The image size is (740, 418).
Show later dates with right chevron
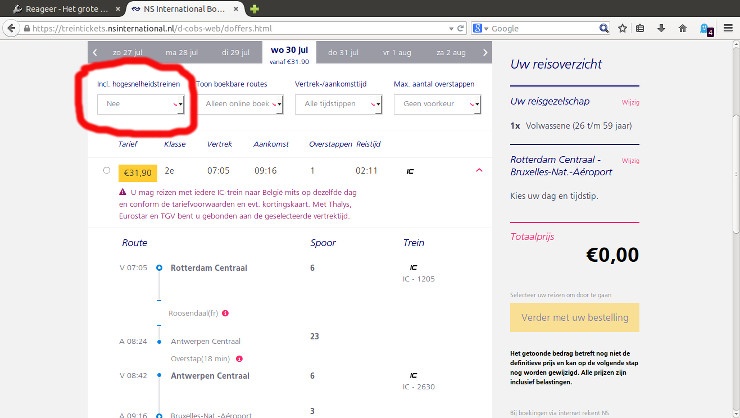[x=485, y=52]
